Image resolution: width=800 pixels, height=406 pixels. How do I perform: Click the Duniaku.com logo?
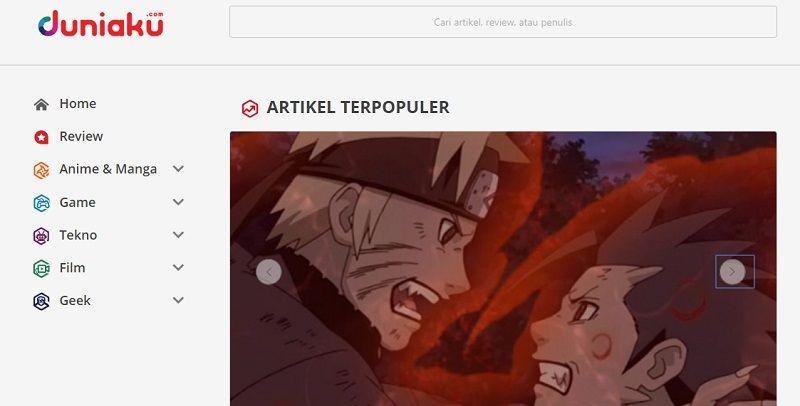pyautogui.click(x=101, y=23)
